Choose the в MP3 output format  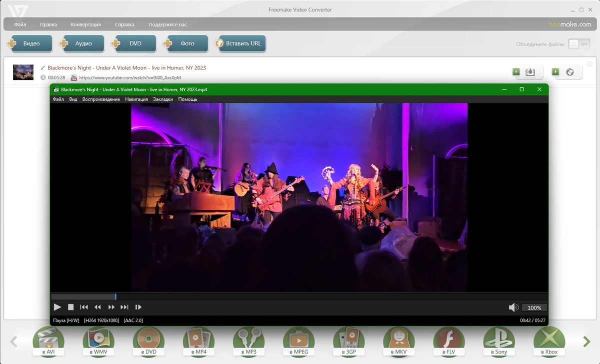click(x=249, y=342)
